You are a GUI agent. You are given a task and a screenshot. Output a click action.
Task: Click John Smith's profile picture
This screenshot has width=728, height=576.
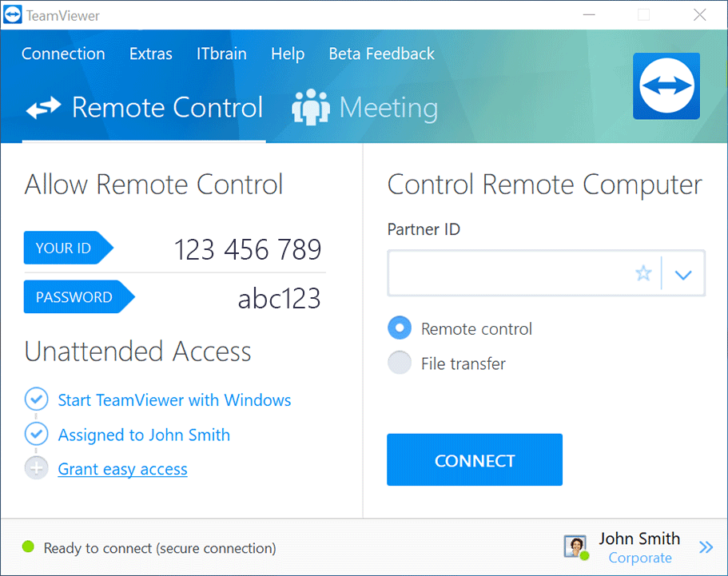(x=575, y=546)
